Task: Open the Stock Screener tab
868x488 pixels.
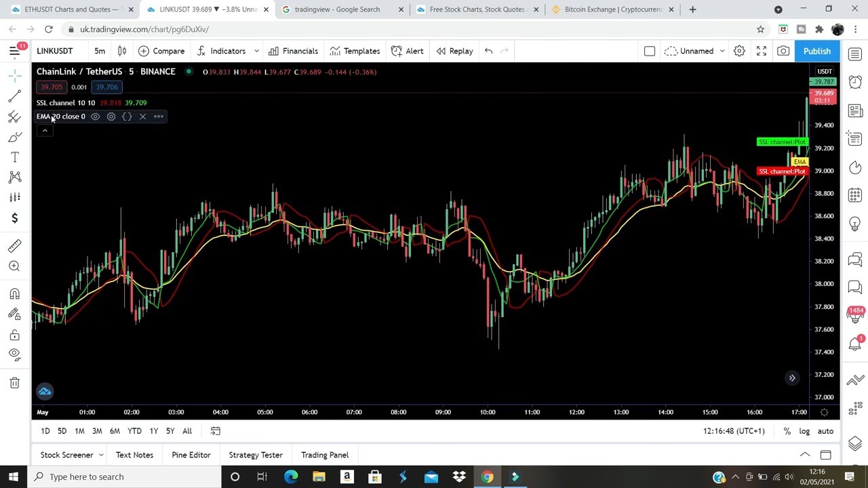Action: 66,455
